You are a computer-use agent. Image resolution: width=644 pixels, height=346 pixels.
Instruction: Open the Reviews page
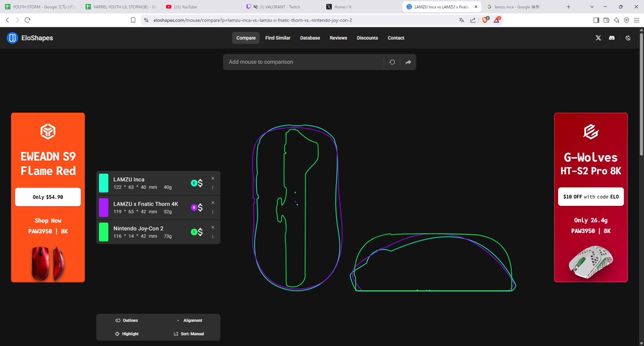[x=339, y=38]
